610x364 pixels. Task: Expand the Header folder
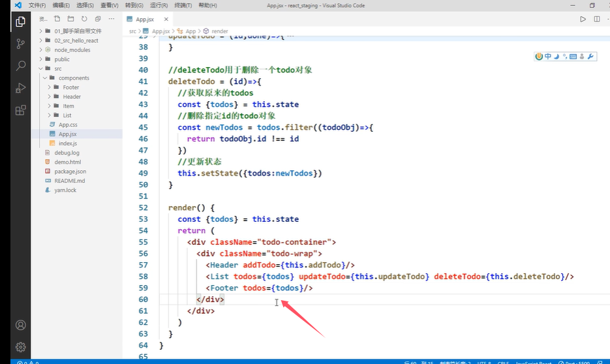[x=72, y=97]
